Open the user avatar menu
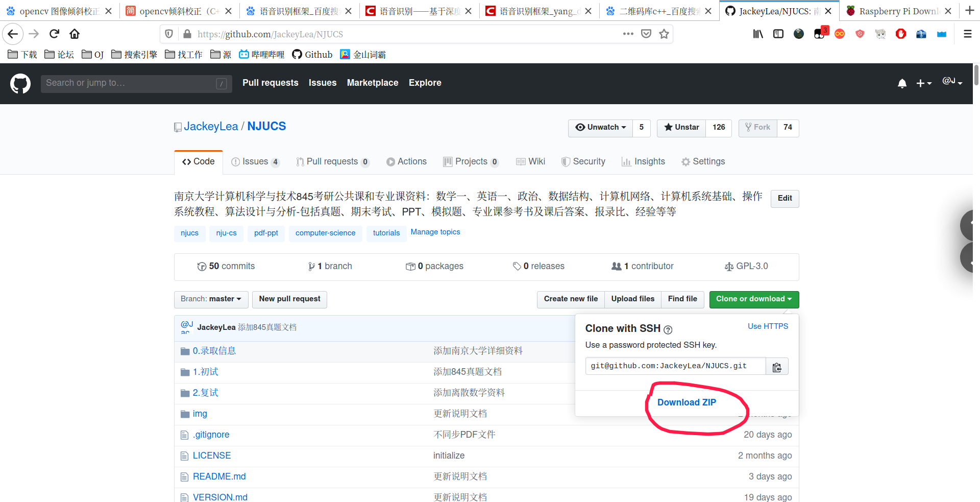 click(x=952, y=82)
